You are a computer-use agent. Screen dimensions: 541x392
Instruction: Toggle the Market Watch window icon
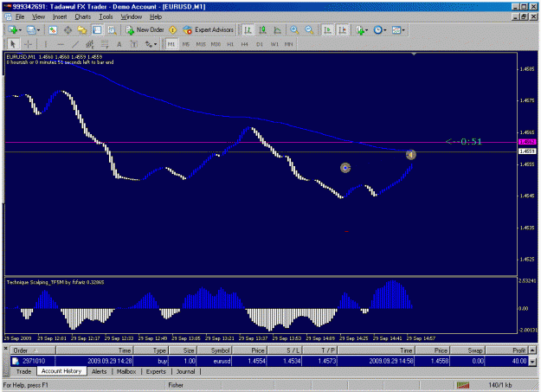point(53,30)
